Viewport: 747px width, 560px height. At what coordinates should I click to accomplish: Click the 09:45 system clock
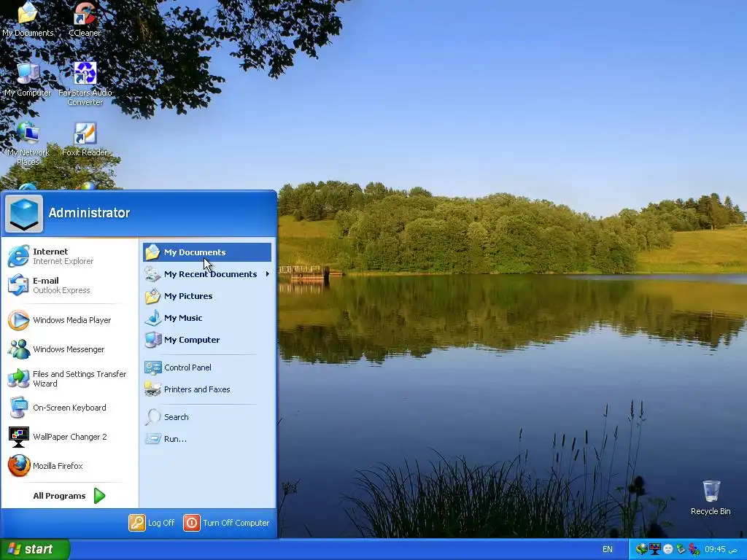tap(721, 549)
